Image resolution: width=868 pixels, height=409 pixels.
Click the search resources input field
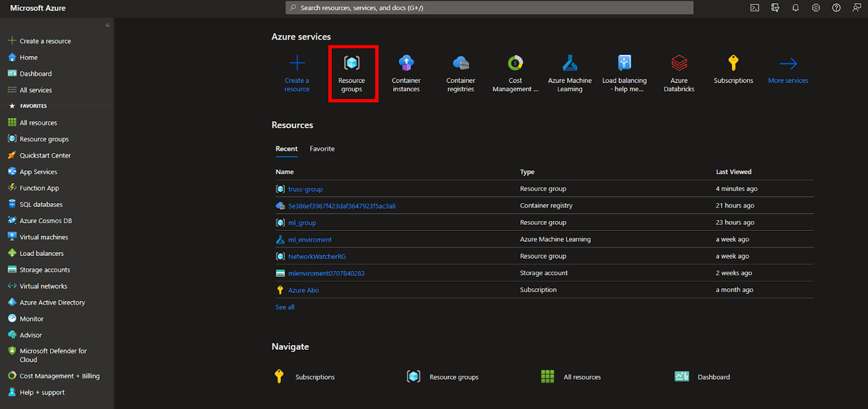pos(489,8)
